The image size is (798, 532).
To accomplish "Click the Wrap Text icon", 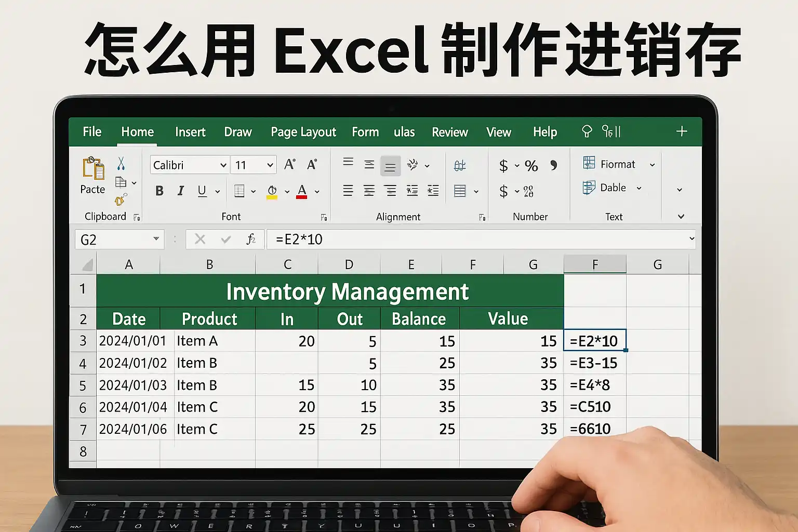I will coord(460,166).
